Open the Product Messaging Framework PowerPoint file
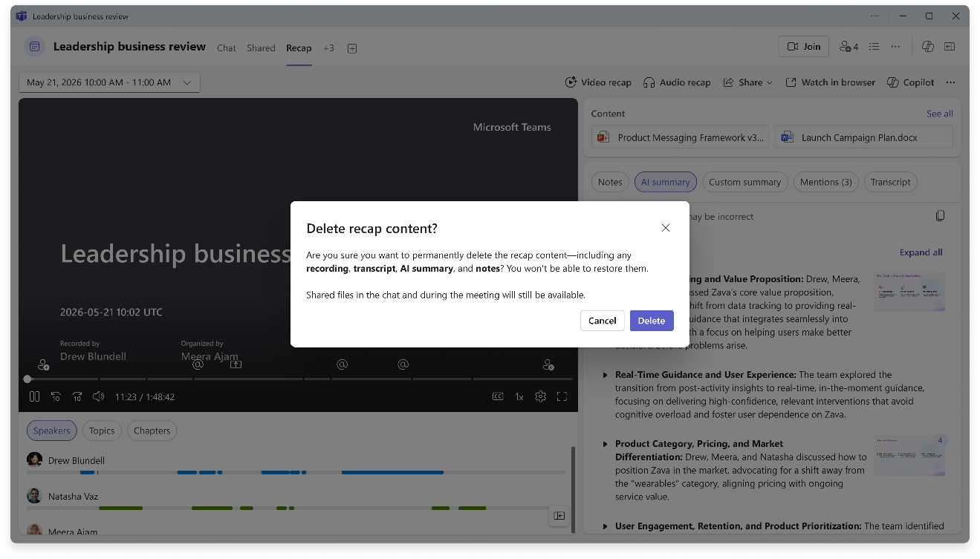Viewport: 980px width, 559px height. (680, 137)
